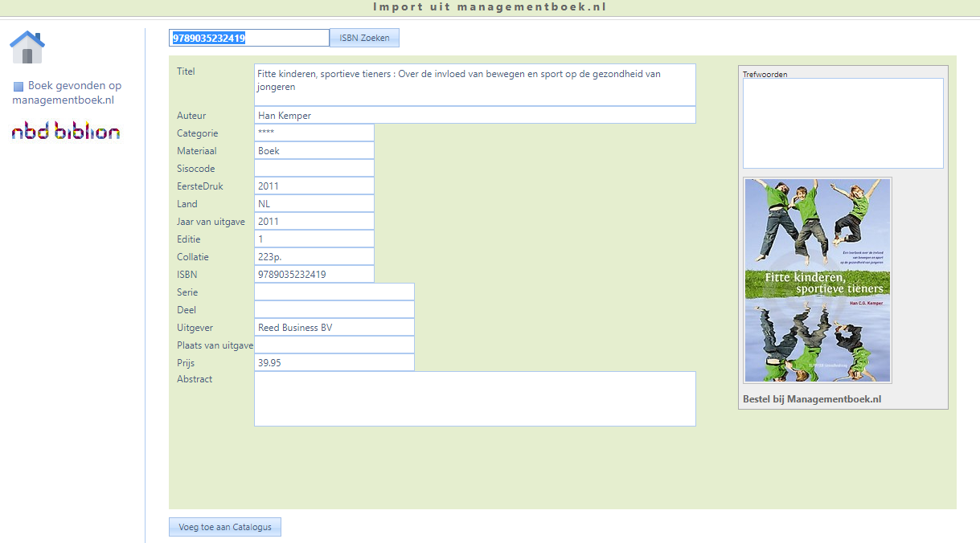Click the Auteur field with Han Kemper

point(474,116)
